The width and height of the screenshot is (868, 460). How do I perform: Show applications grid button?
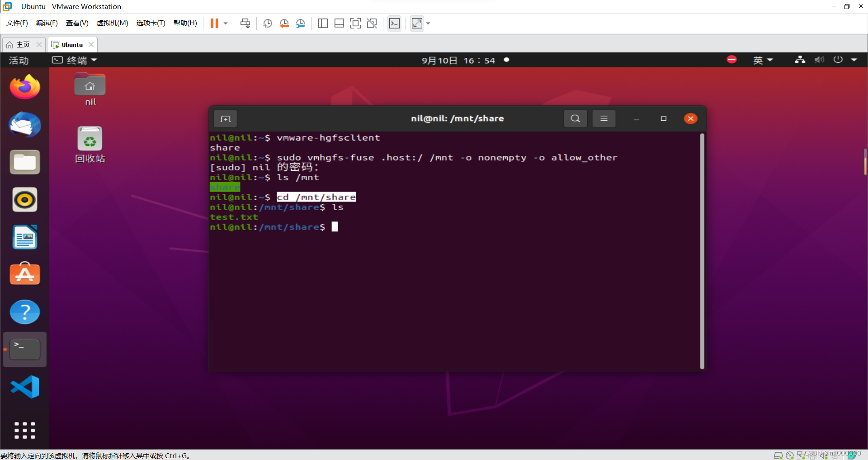(x=25, y=430)
